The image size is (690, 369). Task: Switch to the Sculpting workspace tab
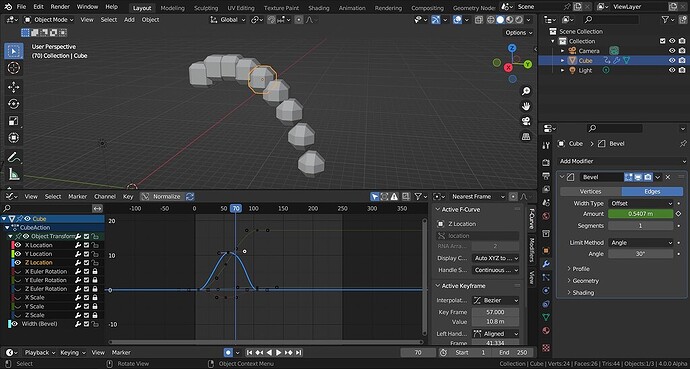pyautogui.click(x=206, y=8)
